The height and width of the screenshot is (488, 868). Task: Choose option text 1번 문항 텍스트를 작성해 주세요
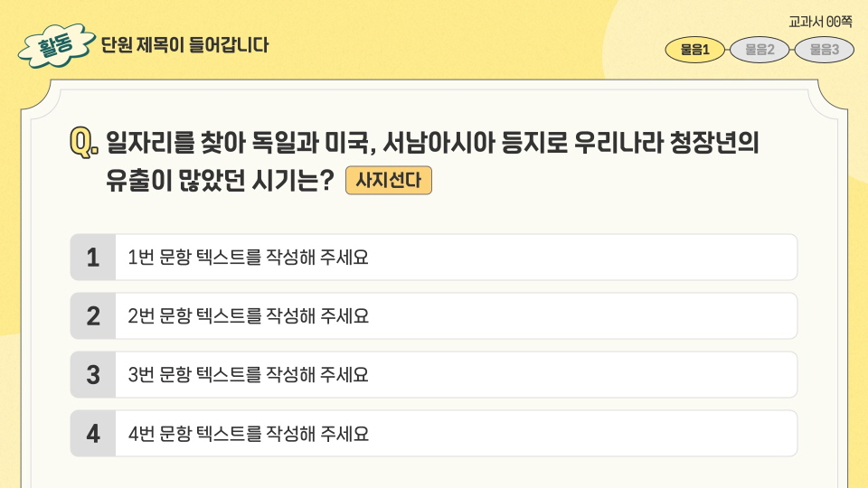tap(248, 258)
